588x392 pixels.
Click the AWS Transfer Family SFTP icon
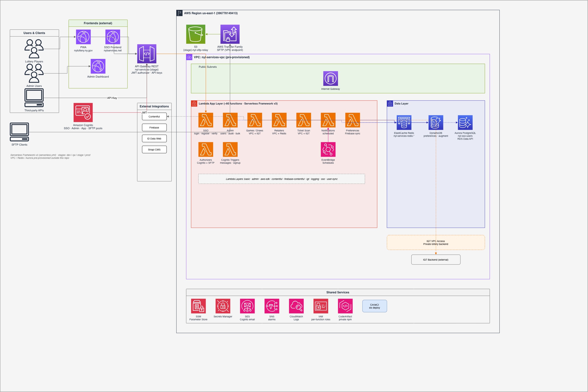coord(230,34)
